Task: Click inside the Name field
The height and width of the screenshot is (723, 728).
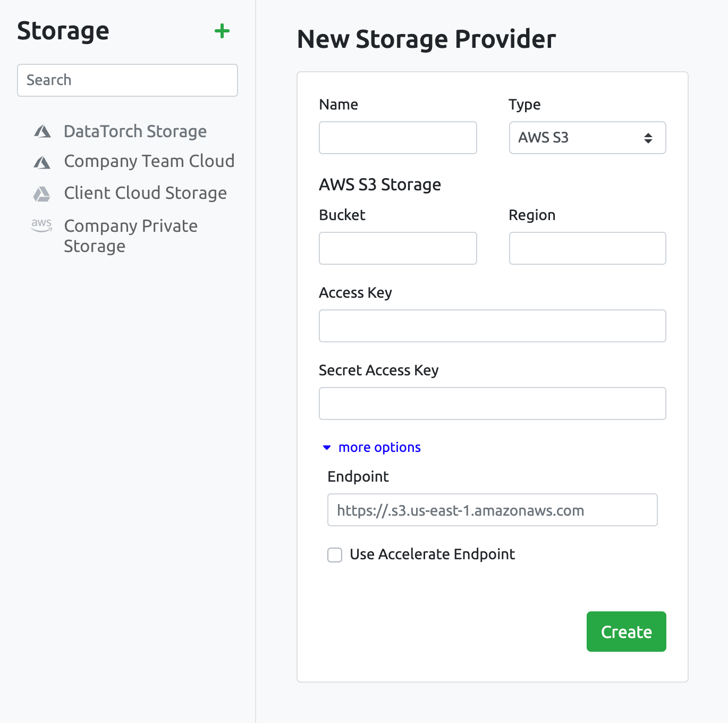Action: click(397, 138)
